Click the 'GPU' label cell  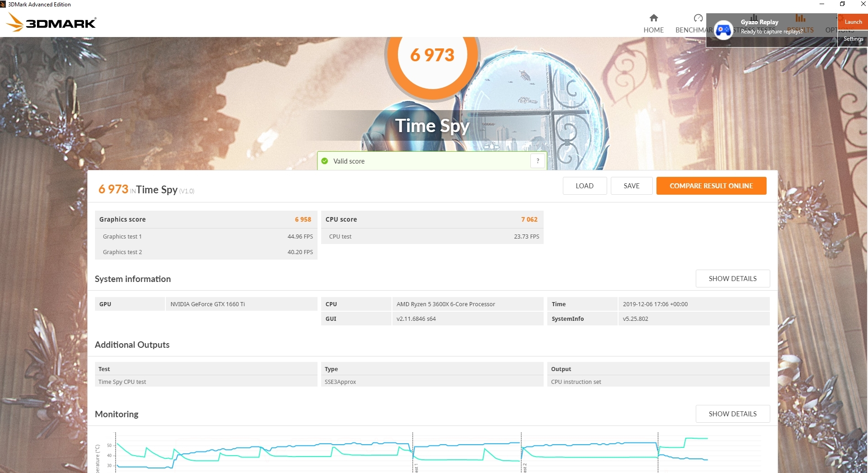click(130, 304)
